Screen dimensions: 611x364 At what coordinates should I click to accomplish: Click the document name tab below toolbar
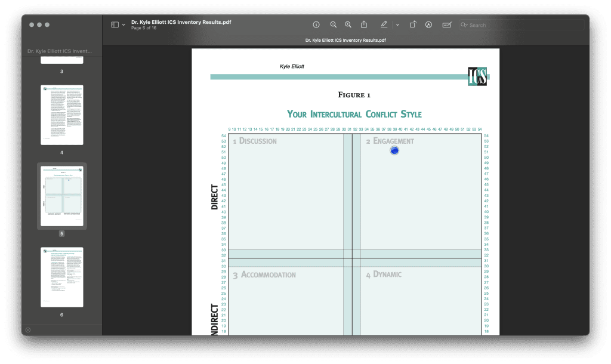tap(345, 41)
